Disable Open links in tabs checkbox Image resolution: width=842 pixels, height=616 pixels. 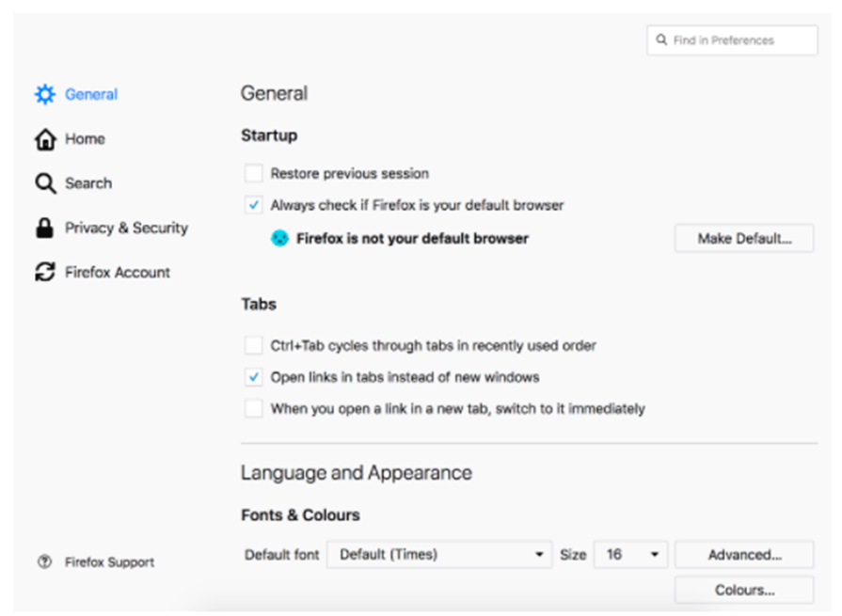[253, 377]
